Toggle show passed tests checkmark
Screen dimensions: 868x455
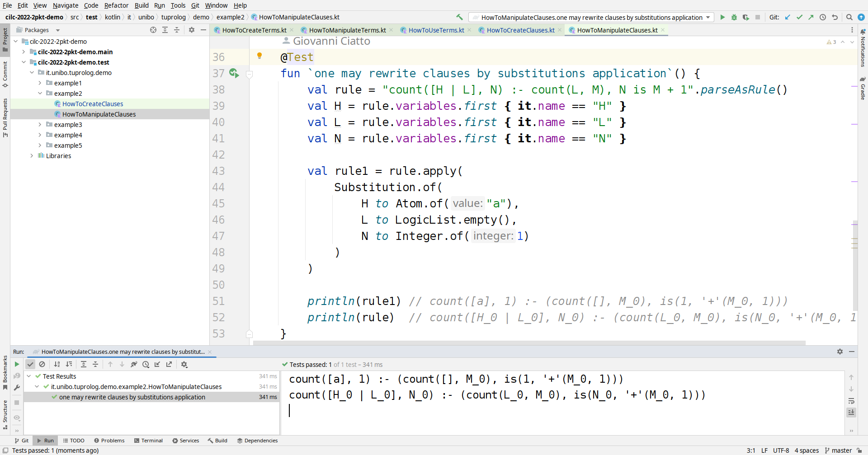pyautogui.click(x=30, y=364)
